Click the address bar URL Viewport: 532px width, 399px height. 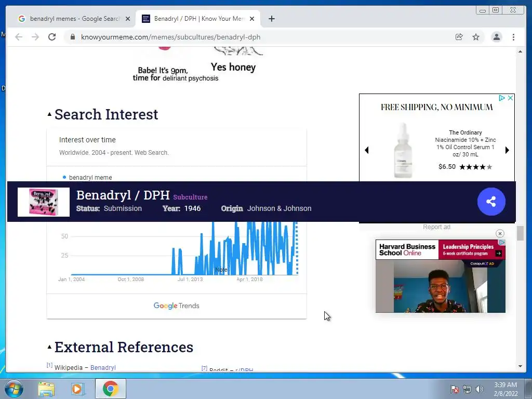[170, 37]
